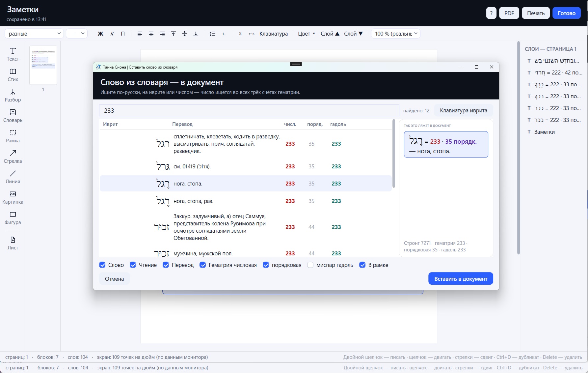Click the Отмена button
Screen dimensions: 588x373
[115, 279]
